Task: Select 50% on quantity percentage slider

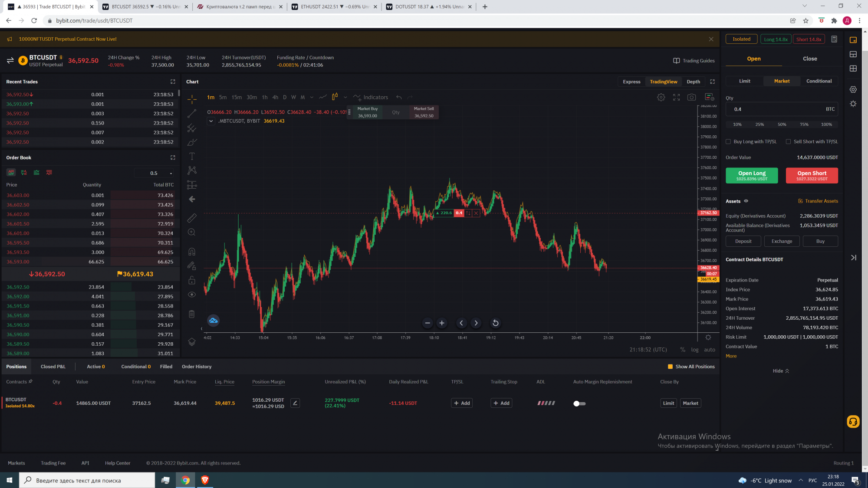Action: 782,124
